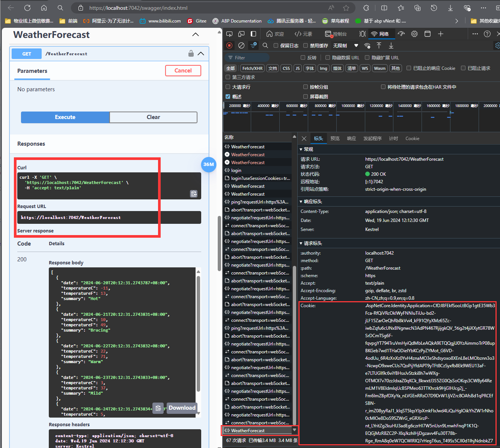The width and height of the screenshot is (500, 448).
Task: Check 隐藏扩展 URL checkbox
Action: point(367,57)
